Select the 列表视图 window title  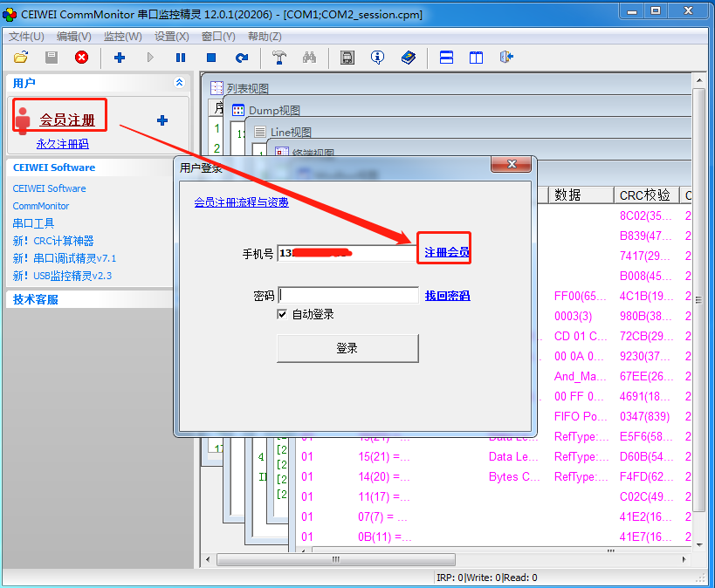248,88
